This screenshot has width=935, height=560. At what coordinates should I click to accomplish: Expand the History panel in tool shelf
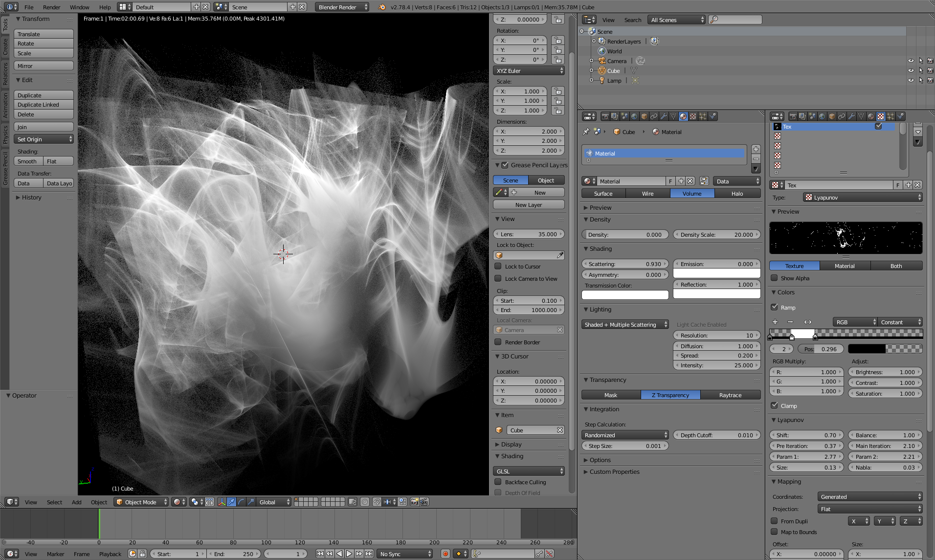(x=31, y=198)
